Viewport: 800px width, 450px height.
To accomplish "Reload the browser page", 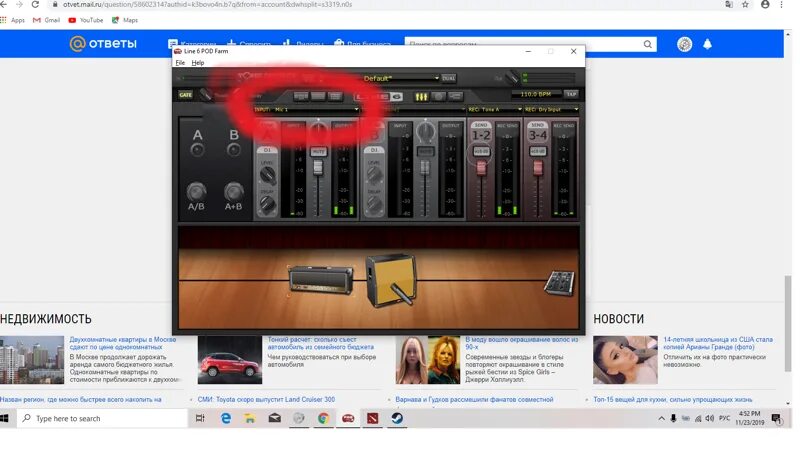I will (x=35, y=5).
